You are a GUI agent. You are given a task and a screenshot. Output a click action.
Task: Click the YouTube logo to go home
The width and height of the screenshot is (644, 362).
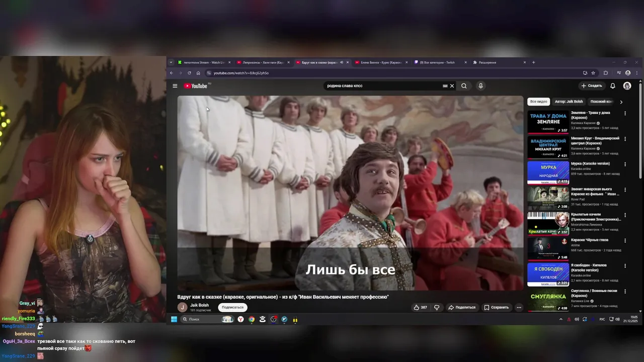197,86
